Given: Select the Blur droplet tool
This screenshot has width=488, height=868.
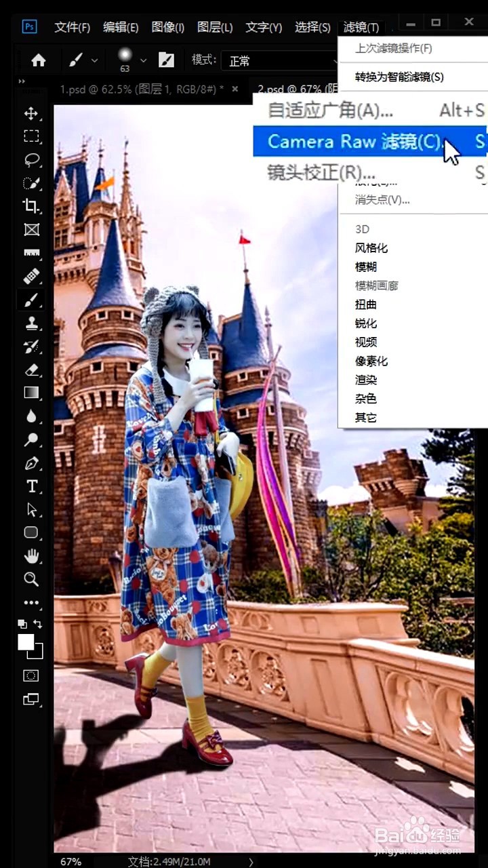Looking at the screenshot, I should pos(31,416).
